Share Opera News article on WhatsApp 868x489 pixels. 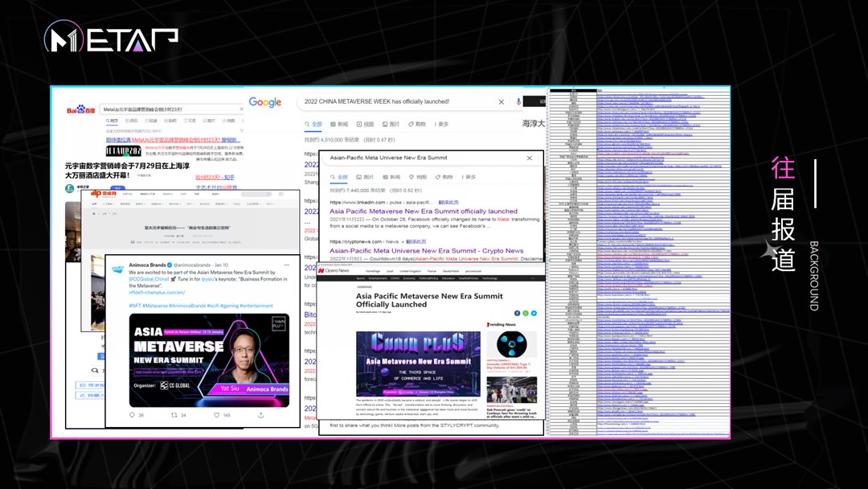pyautogui.click(x=526, y=314)
